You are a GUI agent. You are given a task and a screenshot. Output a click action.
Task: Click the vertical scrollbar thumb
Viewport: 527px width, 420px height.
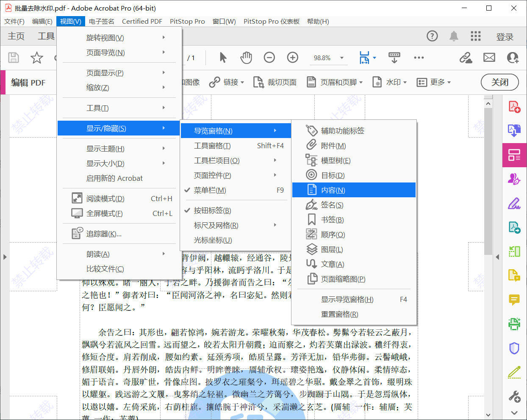coord(488,181)
